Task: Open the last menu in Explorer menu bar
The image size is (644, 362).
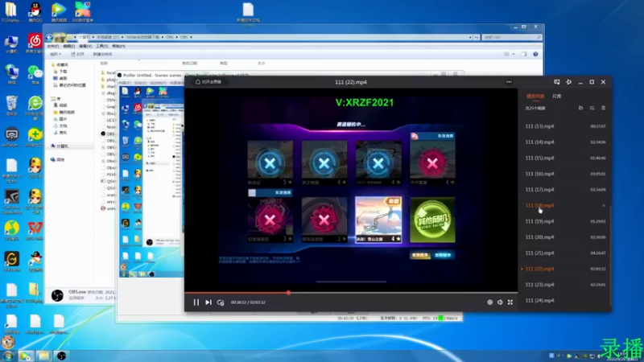Action: coord(118,46)
